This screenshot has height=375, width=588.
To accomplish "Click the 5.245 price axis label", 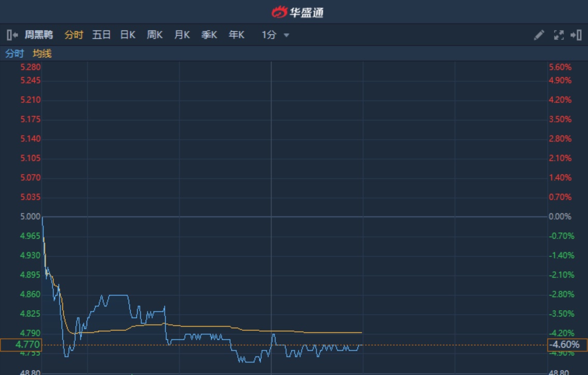I will [x=31, y=80].
